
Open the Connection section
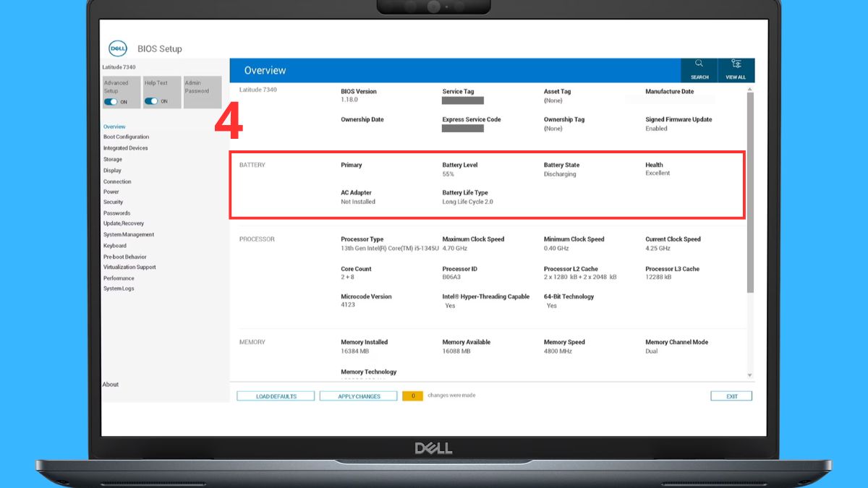click(117, 181)
